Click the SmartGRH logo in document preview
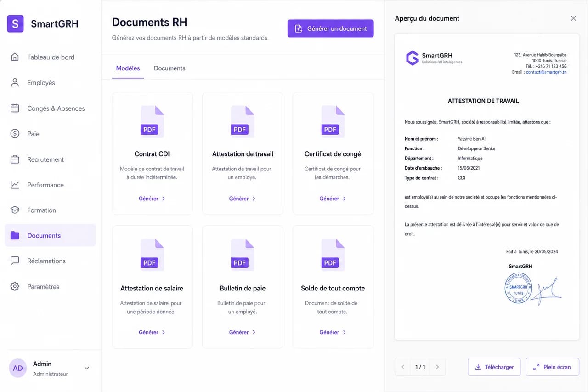Screen dimensions: 588x392 434,58
